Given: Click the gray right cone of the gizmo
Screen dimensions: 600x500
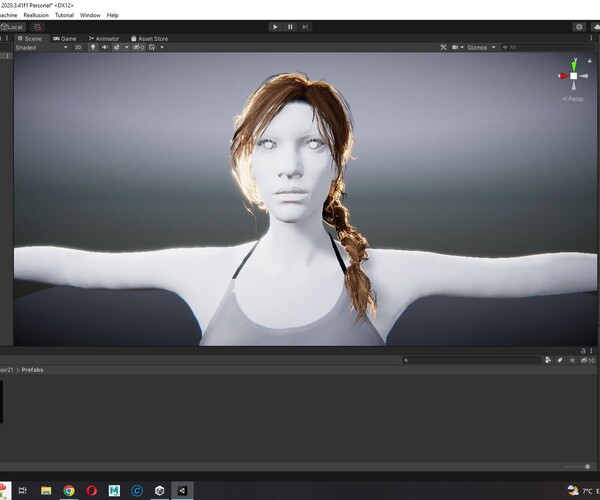Looking at the screenshot, I should [584, 76].
